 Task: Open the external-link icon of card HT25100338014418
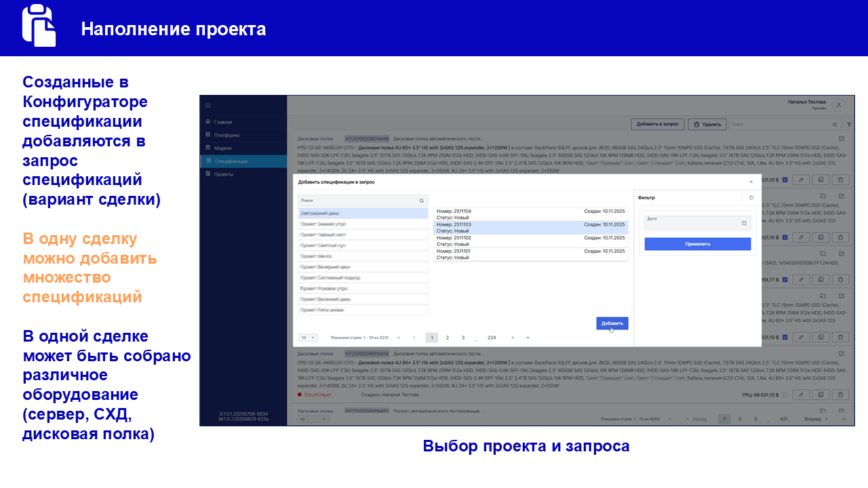pyautogui.click(x=842, y=139)
